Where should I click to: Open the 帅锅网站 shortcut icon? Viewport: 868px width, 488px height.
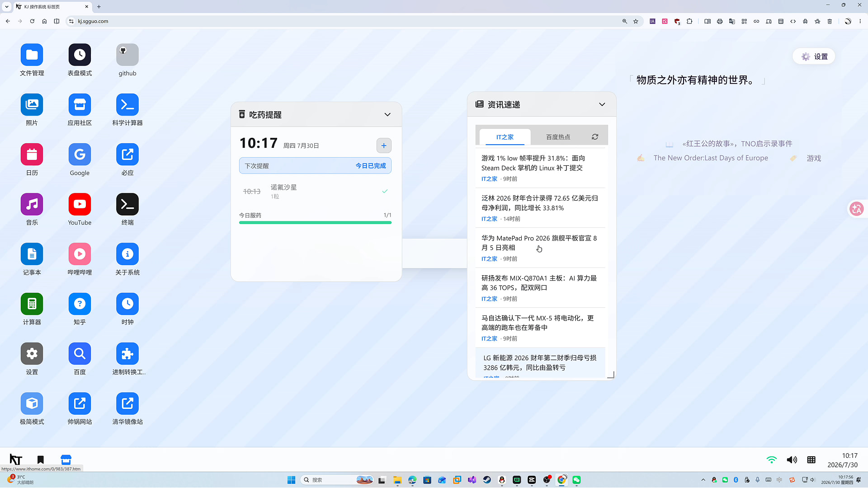[80, 404]
